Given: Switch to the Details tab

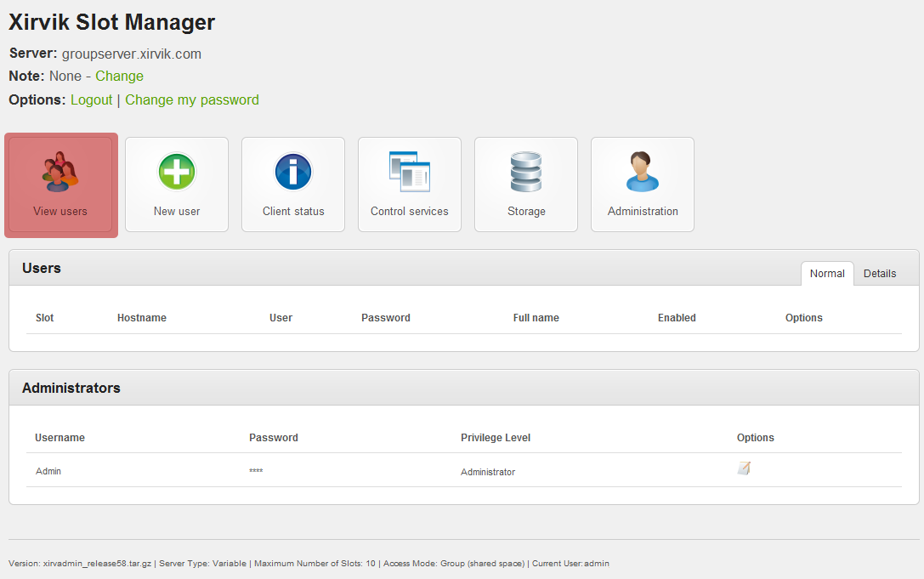Looking at the screenshot, I should pos(880,274).
